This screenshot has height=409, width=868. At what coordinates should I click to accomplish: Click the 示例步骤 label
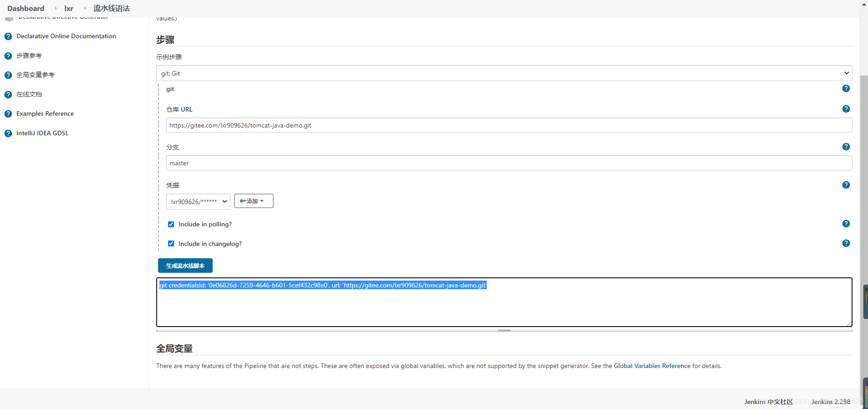tap(169, 57)
